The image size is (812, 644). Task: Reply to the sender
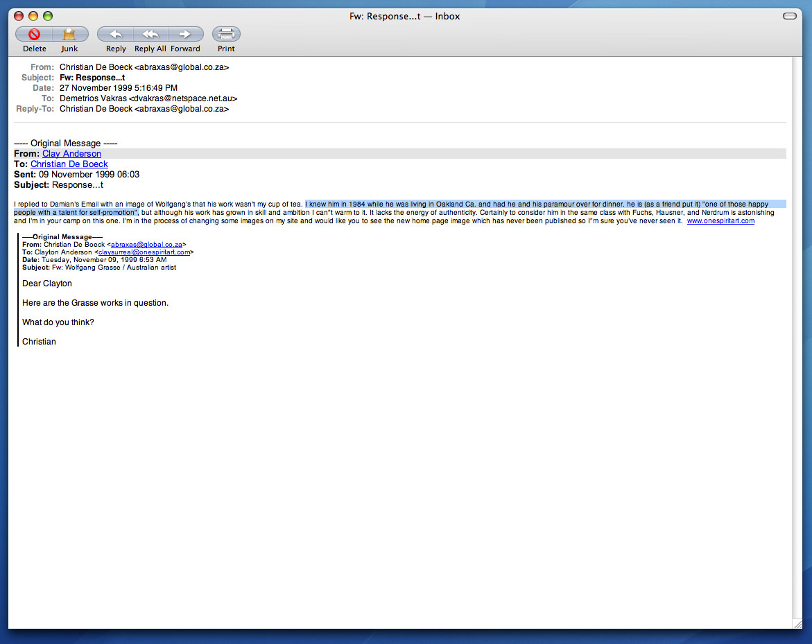point(116,34)
